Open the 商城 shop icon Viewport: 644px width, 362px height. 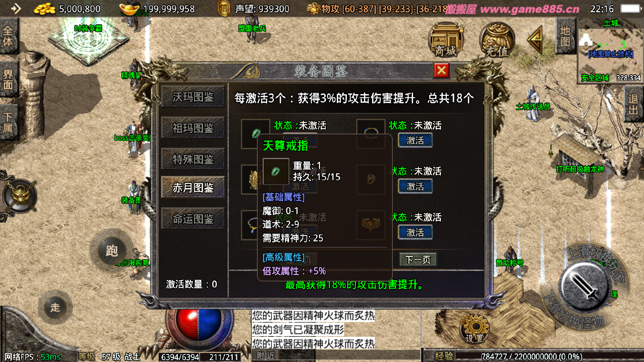click(x=446, y=39)
